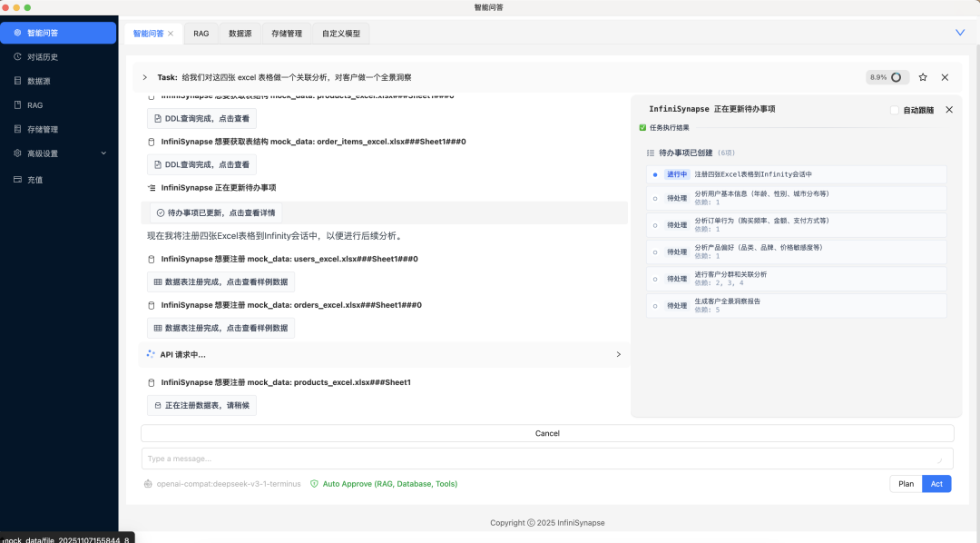The height and width of the screenshot is (543, 980).
Task: Click database icon beside users_excel line
Action: 152,259
